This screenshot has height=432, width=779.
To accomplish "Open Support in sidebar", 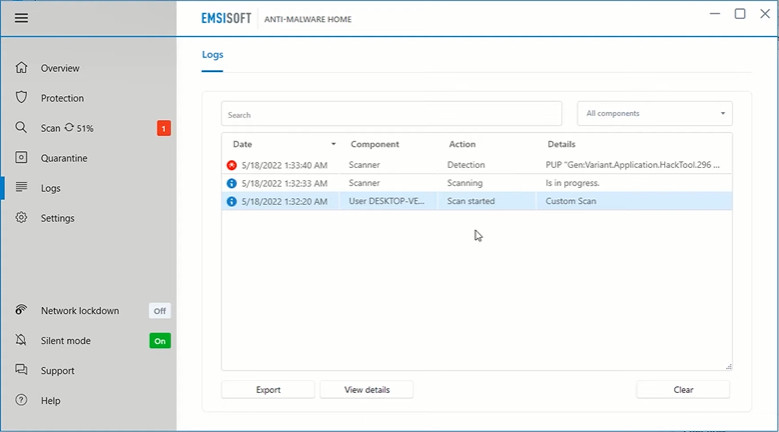I will click(58, 371).
